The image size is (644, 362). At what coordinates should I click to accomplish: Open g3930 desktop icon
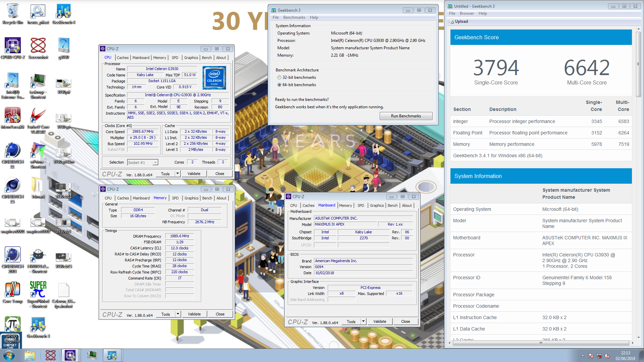pyautogui.click(x=64, y=48)
